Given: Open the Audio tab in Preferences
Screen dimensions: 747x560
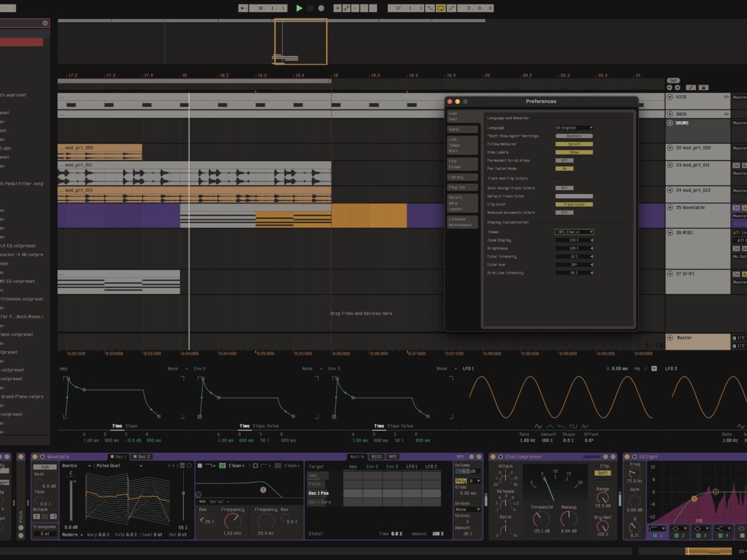Looking at the screenshot, I should point(462,129).
